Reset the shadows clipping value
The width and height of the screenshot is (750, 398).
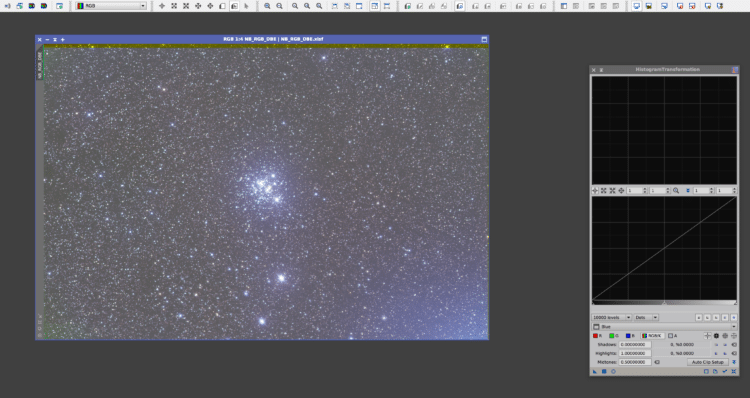[734, 344]
